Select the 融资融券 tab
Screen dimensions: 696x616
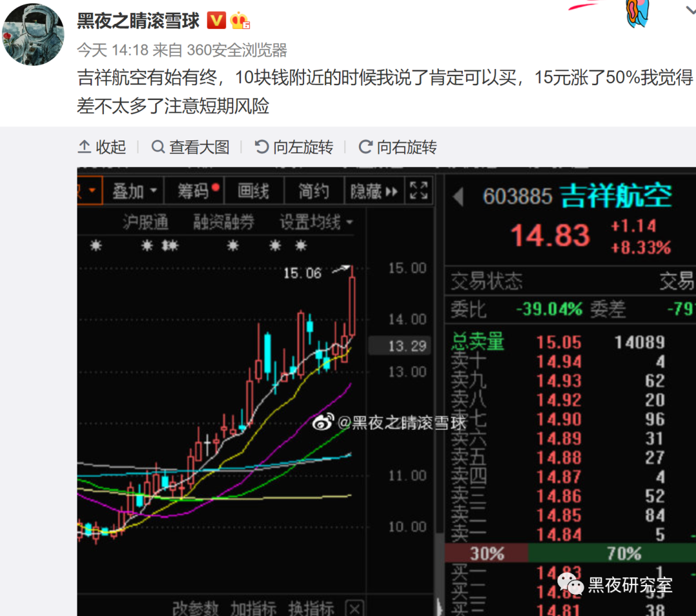coord(224,222)
